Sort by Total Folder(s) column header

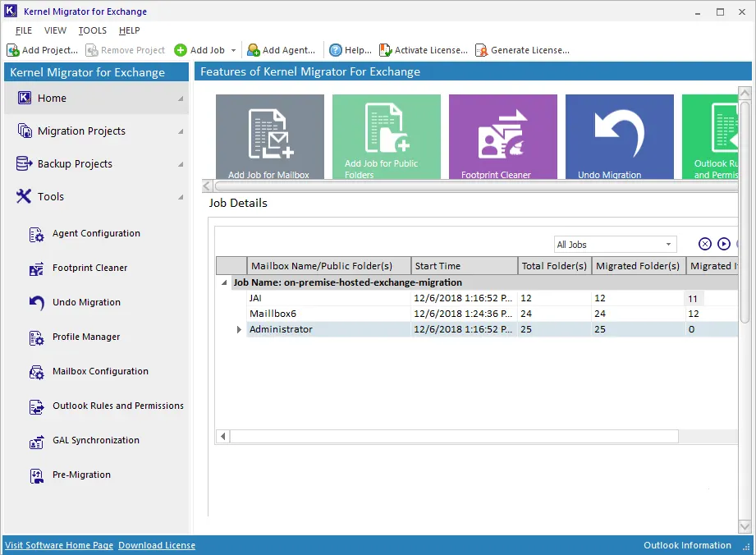pos(554,266)
